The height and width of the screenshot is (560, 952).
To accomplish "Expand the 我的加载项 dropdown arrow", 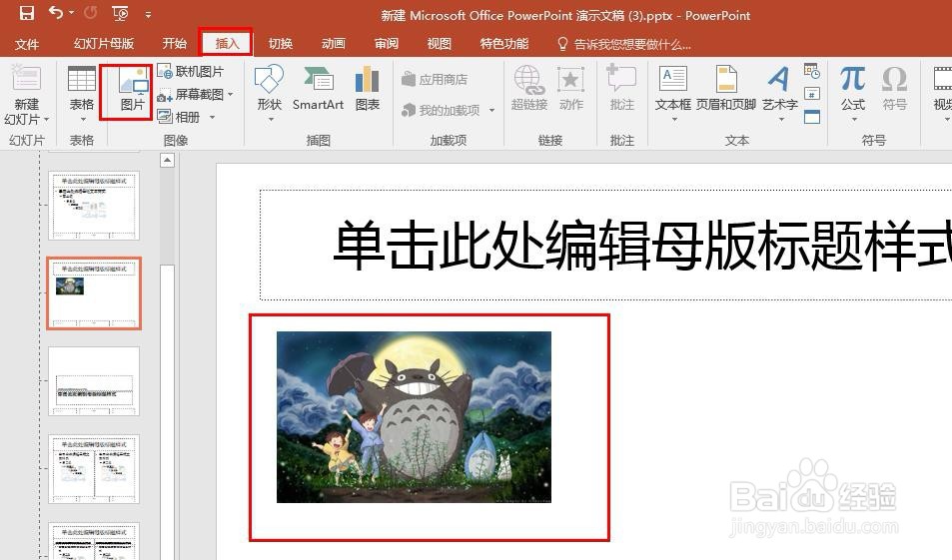I will (x=491, y=111).
